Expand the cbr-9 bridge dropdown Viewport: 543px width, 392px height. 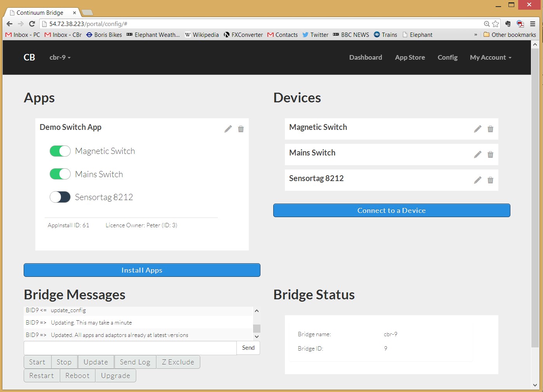click(60, 57)
